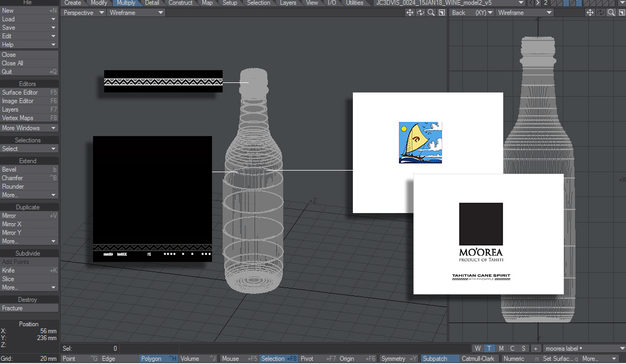Select Catmull-Clark subdivision mode
626x364 pixels.
pos(478,359)
